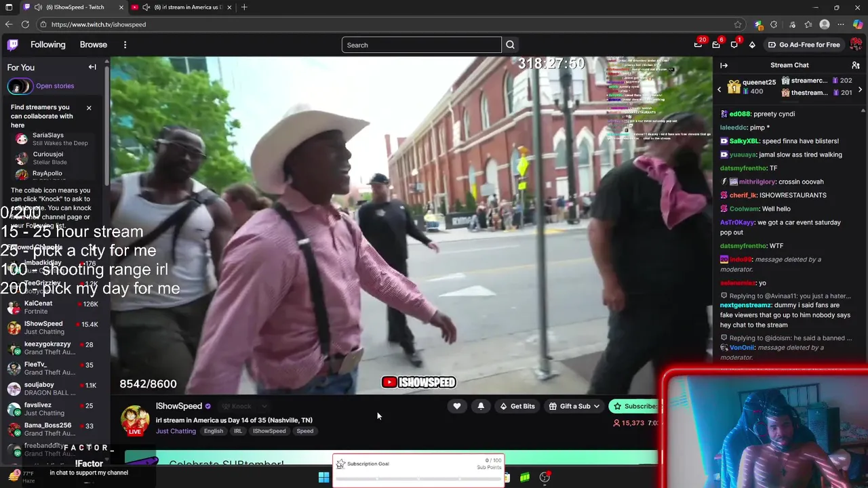Close the YouTube irl stream tab
868x488 pixels.
(229, 7)
